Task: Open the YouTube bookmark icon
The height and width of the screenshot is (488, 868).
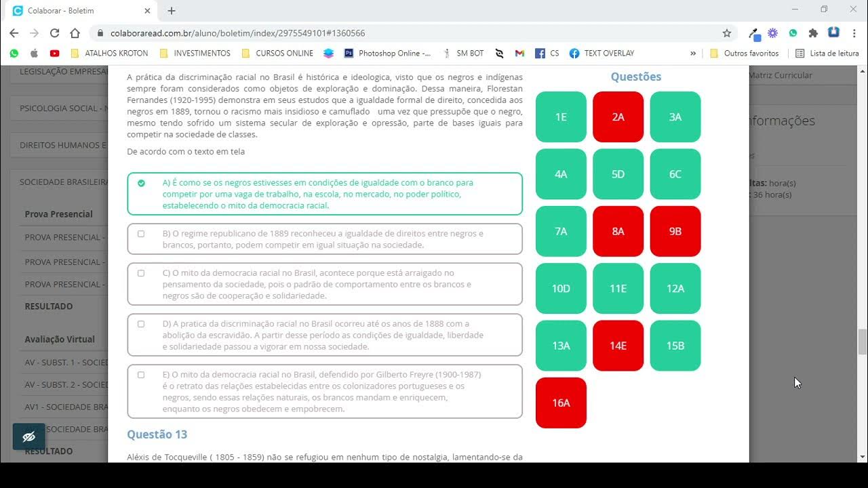Action: (x=54, y=53)
